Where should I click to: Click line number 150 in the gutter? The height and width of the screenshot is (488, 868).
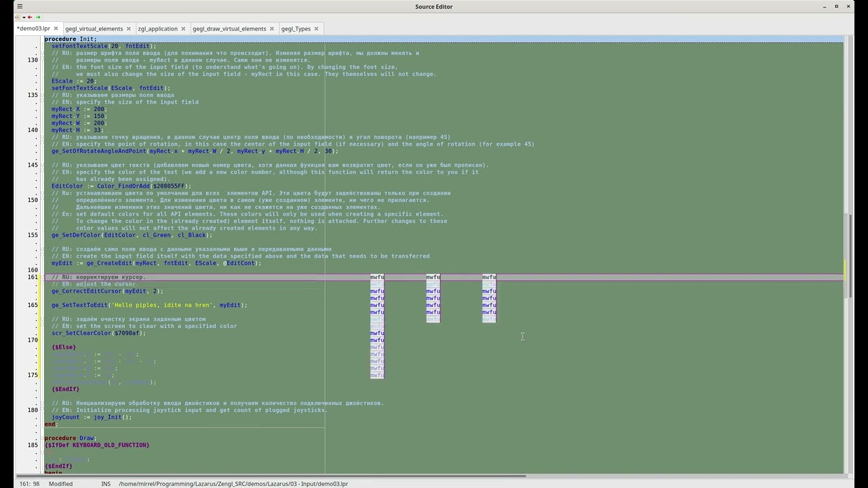tap(33, 200)
